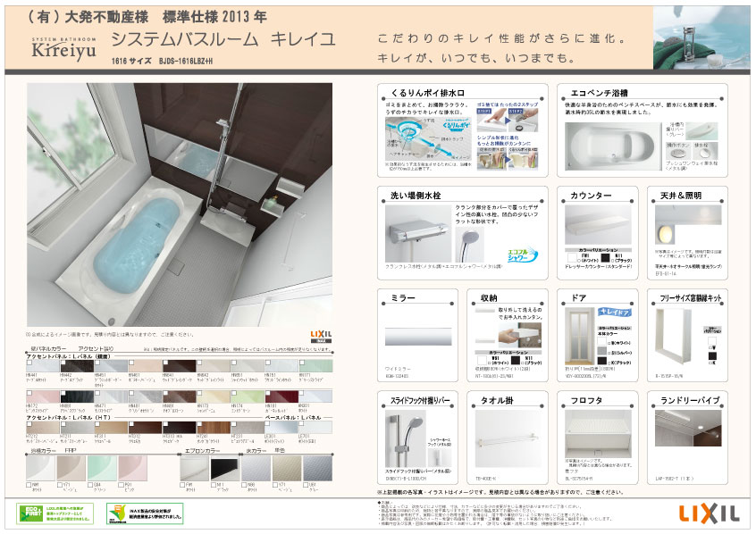
Task: Select the black window frame kit swatch
Action: tap(712, 356)
